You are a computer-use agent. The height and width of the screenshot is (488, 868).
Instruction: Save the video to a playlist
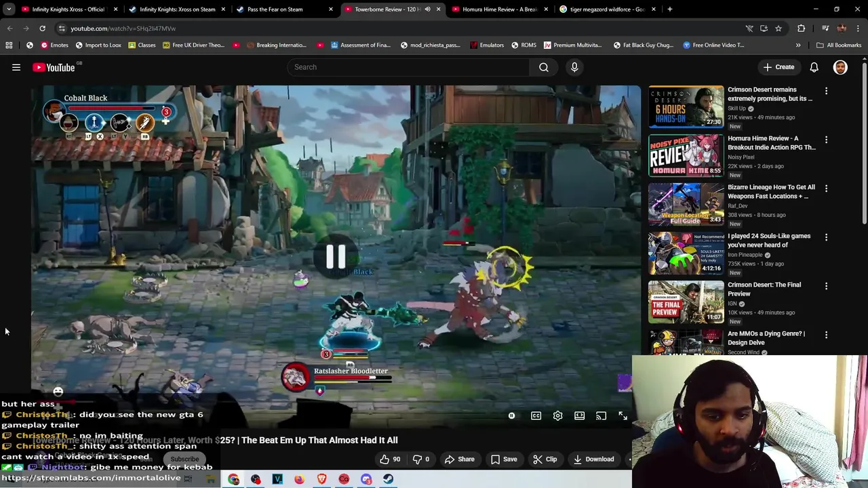coord(504,459)
